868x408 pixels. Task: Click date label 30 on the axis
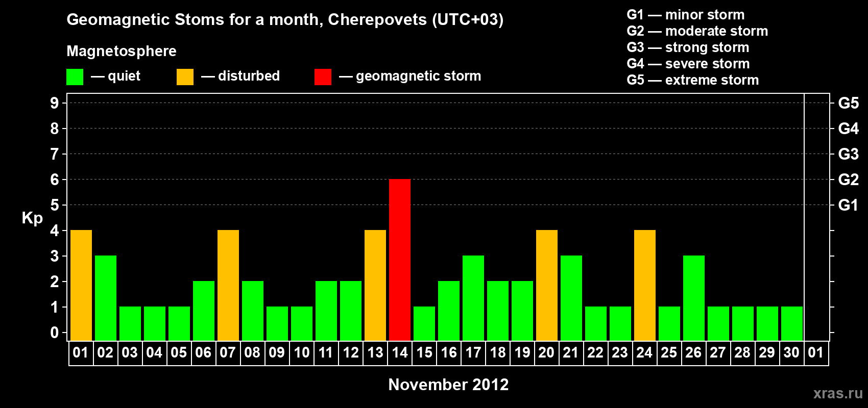coord(791,353)
